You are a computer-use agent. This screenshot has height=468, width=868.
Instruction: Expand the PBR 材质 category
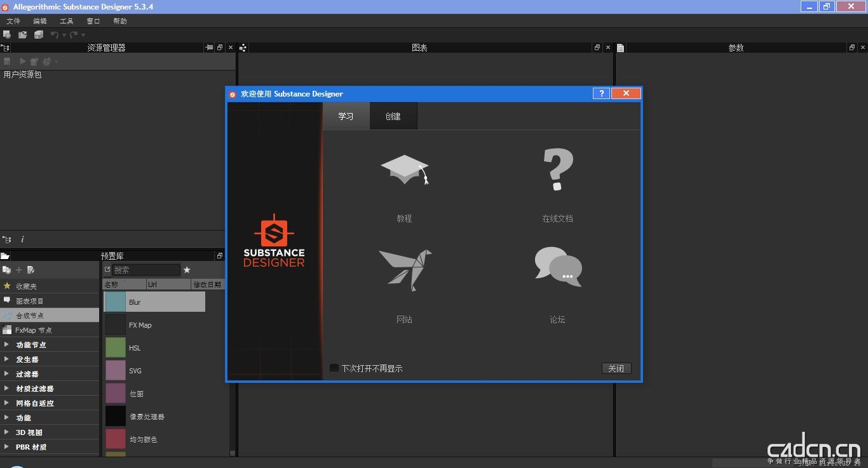click(x=6, y=447)
